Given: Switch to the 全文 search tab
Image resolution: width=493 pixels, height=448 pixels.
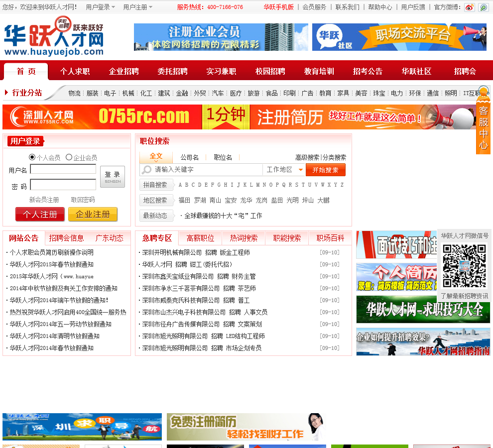Looking at the screenshot, I should [156, 157].
